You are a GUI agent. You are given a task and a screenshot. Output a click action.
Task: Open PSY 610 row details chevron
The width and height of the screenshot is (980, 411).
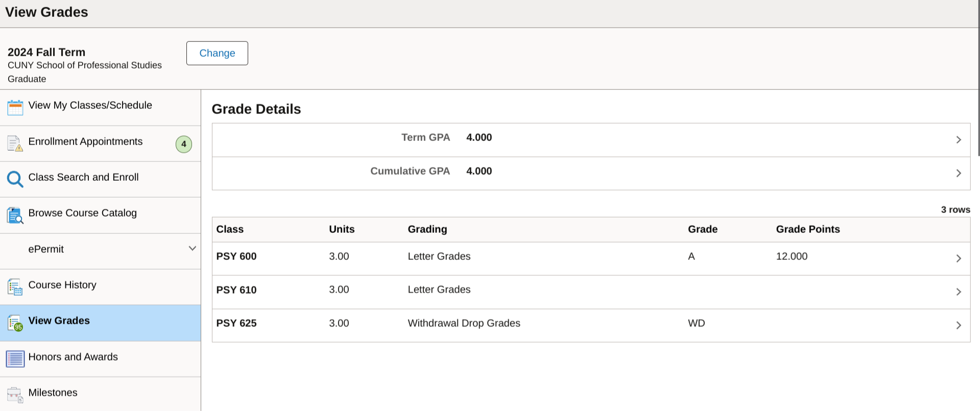click(x=959, y=292)
